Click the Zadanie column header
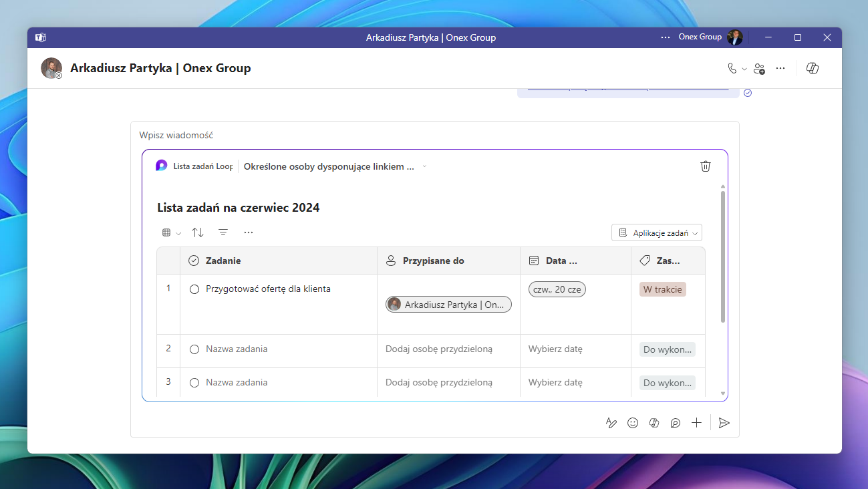 pyautogui.click(x=279, y=261)
